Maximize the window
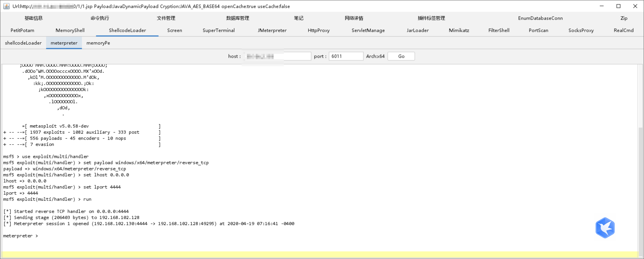 tap(618, 6)
